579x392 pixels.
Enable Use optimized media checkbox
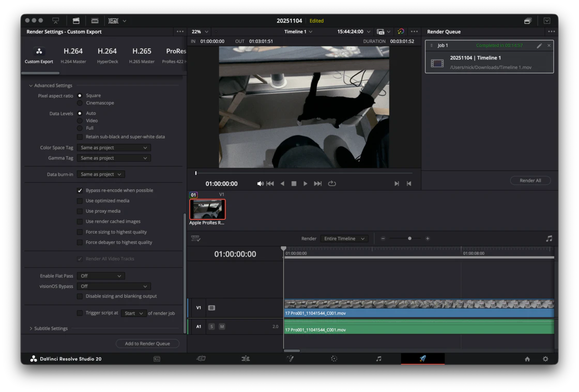click(x=80, y=201)
